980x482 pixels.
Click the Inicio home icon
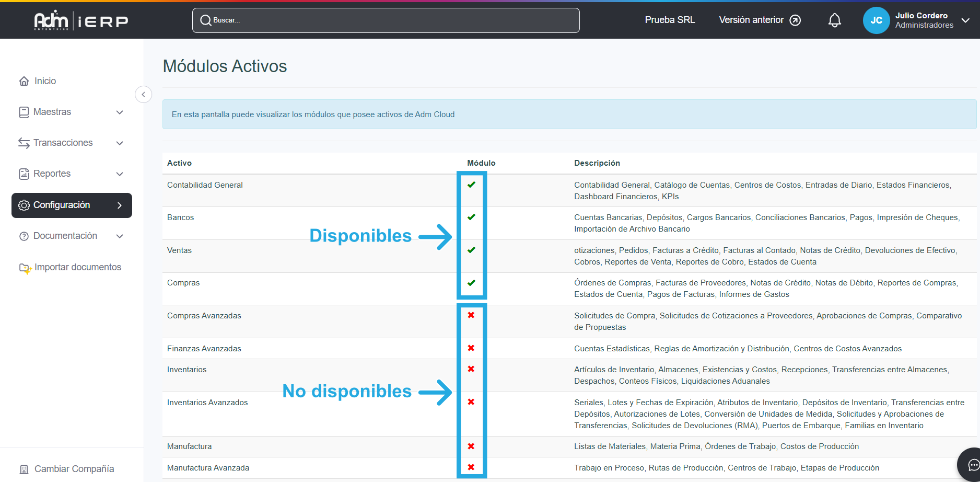coord(24,81)
